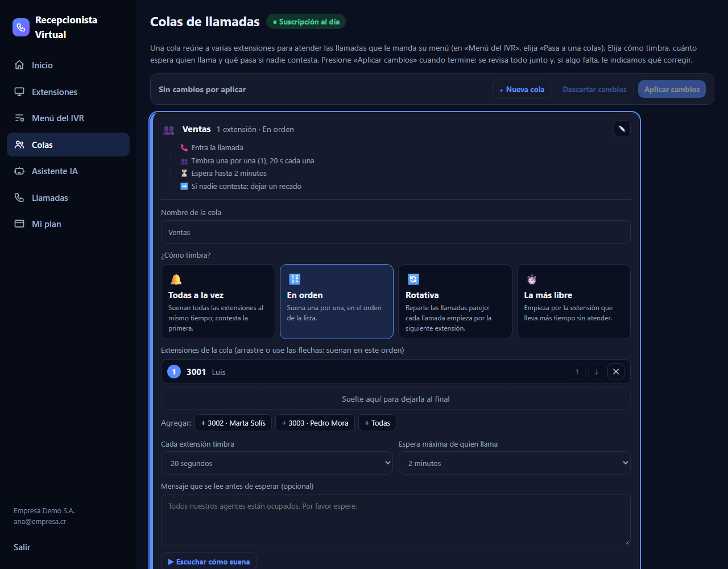728x569 pixels.
Task: Add all extensions with + Todas
Action: [x=377, y=423]
